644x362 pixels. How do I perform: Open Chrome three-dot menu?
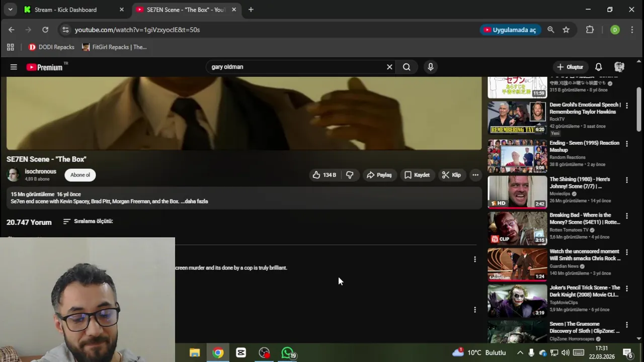click(632, 30)
